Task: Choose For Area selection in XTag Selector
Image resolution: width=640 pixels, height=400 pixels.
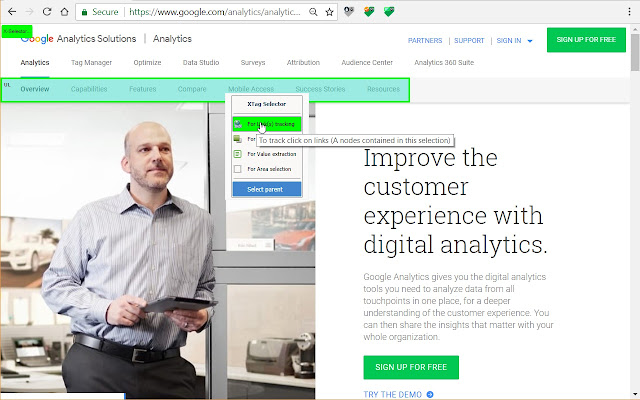Action: coord(267,169)
